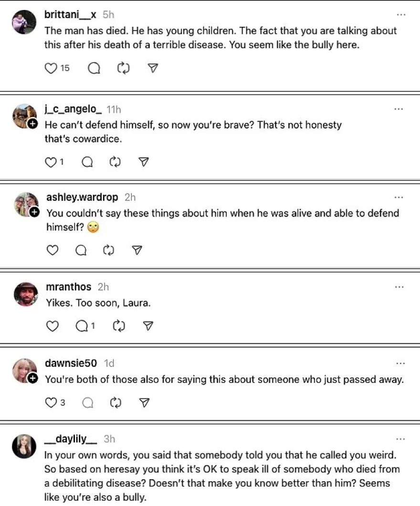Repost mranthos's comment
This screenshot has width=420, height=506.
tap(118, 326)
